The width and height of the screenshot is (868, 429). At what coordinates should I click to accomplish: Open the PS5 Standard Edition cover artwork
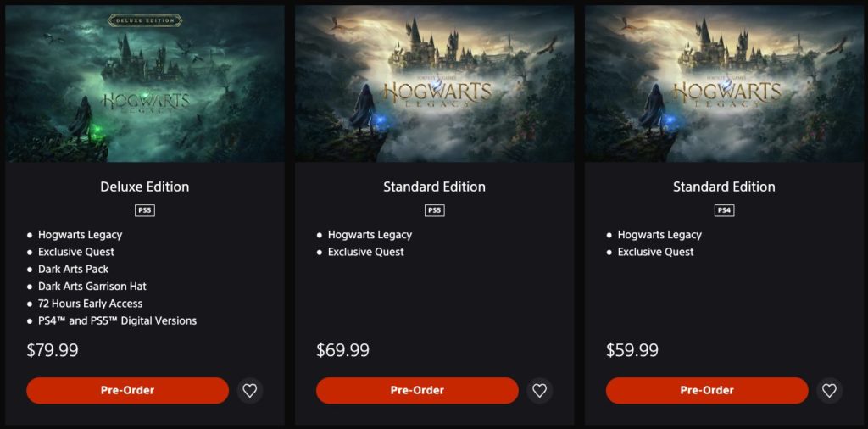click(435, 84)
